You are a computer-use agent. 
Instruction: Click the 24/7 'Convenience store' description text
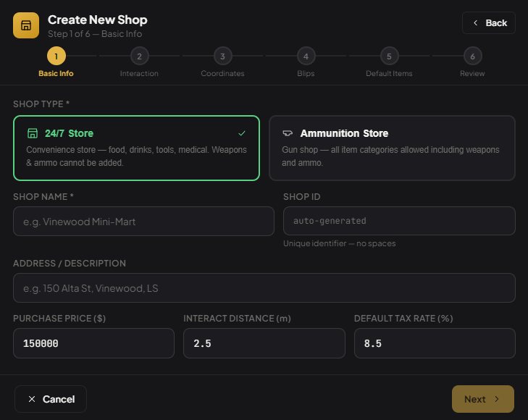[136, 156]
